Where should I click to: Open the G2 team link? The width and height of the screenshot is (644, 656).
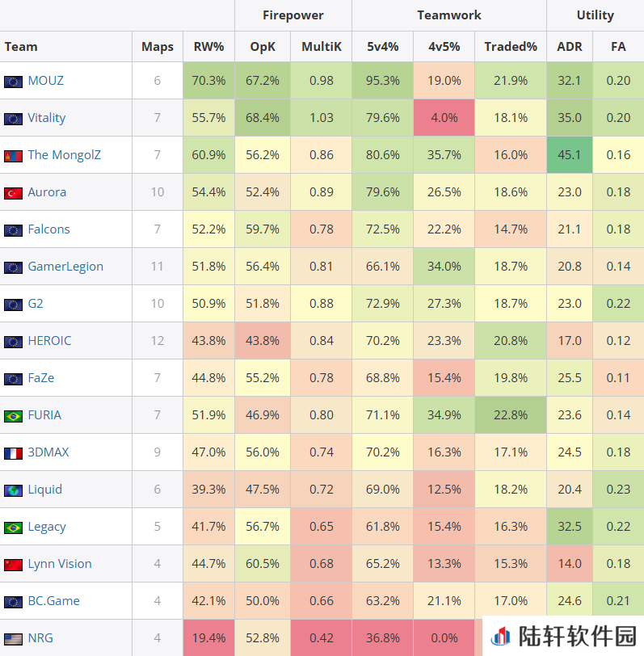pos(36,303)
